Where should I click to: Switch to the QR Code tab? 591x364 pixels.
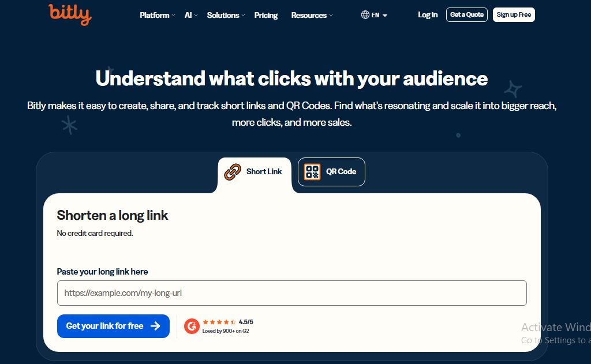pos(331,172)
